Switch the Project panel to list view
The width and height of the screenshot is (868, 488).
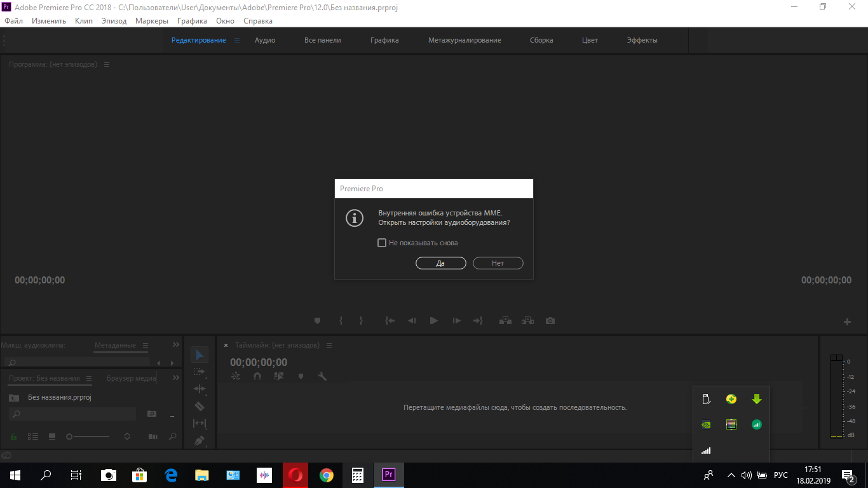[33, 437]
